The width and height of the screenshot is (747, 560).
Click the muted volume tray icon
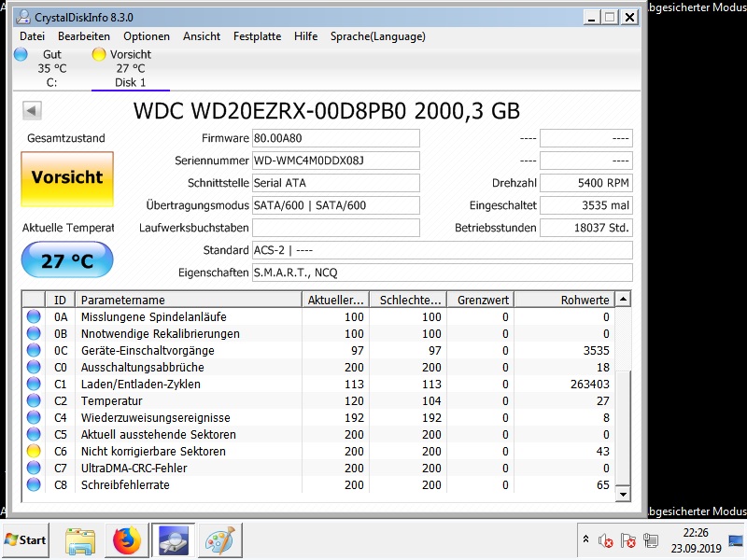point(605,540)
